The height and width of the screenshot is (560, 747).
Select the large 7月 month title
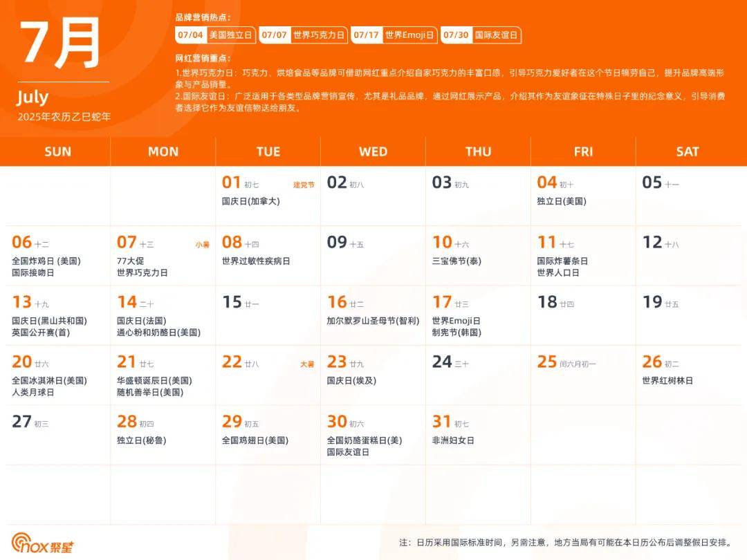click(61, 43)
